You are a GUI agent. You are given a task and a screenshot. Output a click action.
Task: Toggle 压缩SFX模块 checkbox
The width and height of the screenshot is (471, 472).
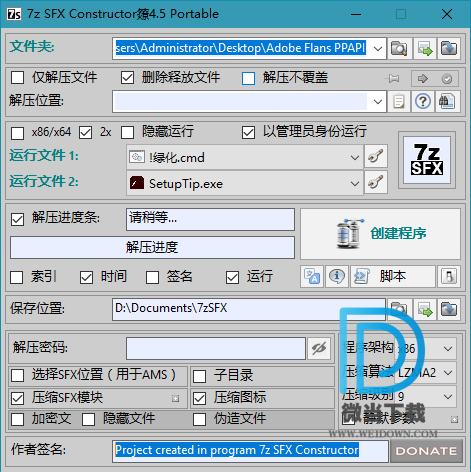[x=17, y=398]
